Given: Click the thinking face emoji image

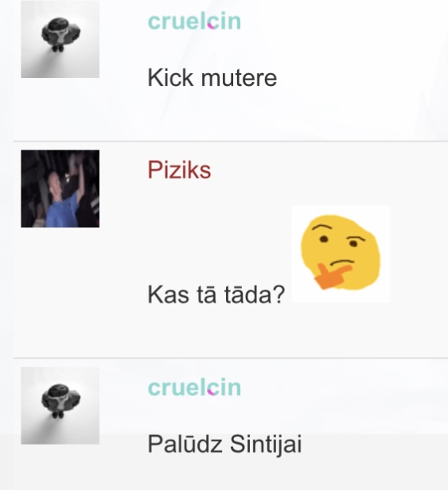Looking at the screenshot, I should click(341, 254).
